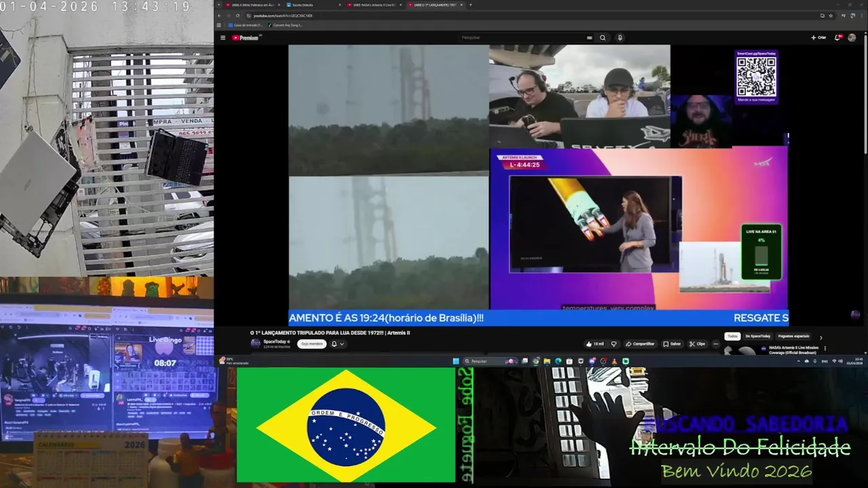Open File Explorer from the taskbar
868x488 pixels.
tap(547, 361)
